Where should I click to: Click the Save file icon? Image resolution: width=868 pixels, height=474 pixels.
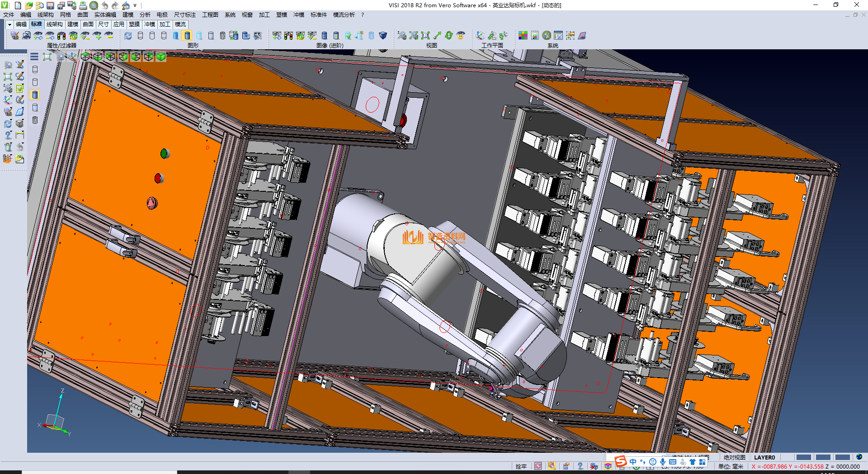(50, 5)
